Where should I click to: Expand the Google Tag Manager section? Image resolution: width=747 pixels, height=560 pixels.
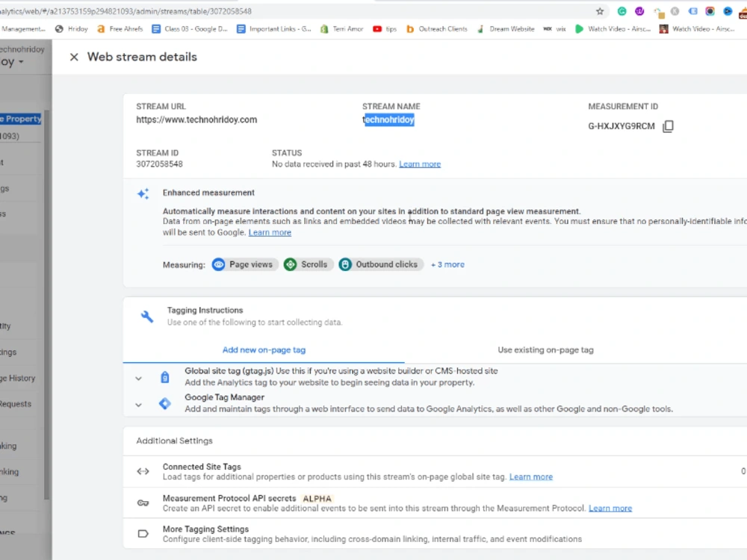pyautogui.click(x=138, y=405)
